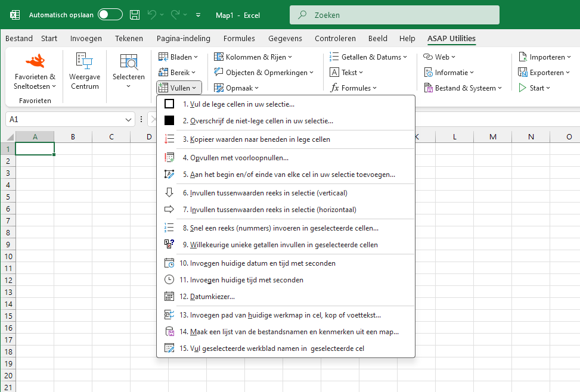Open the Weergave Centrum icon

click(84, 61)
